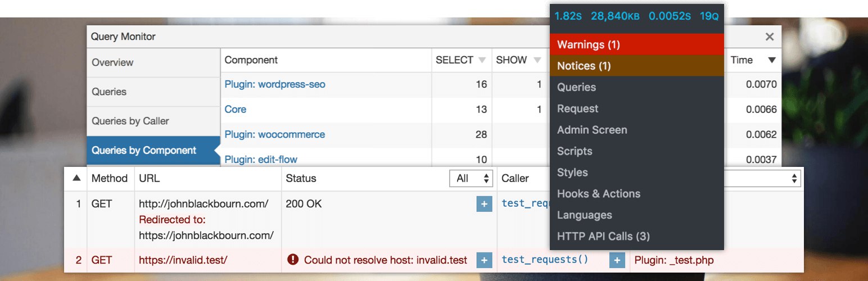Switch to Queries by Caller tab

(x=153, y=121)
